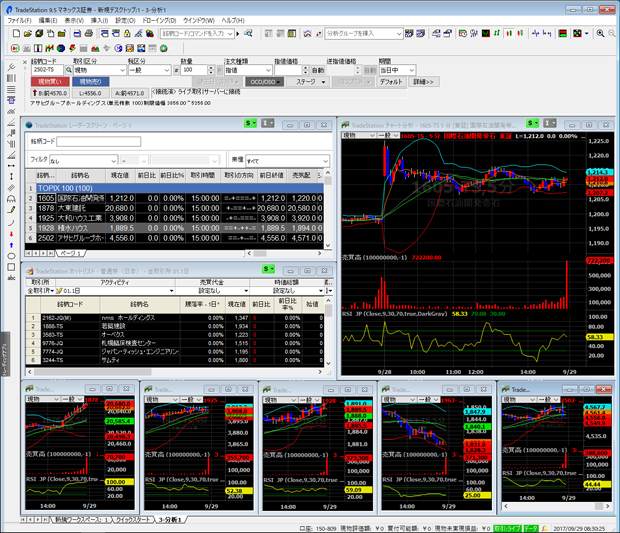Click the 詳細>> button
Screen dimensions: 620x533
point(423,82)
